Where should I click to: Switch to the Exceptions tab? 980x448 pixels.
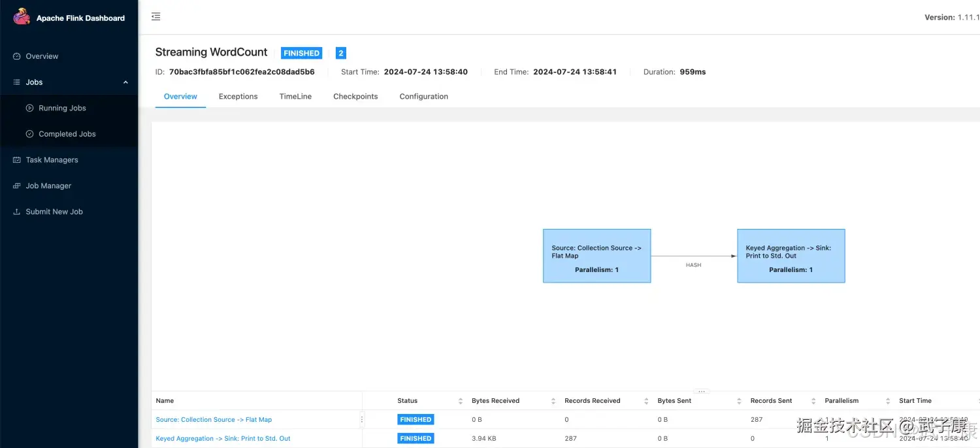pyautogui.click(x=238, y=96)
